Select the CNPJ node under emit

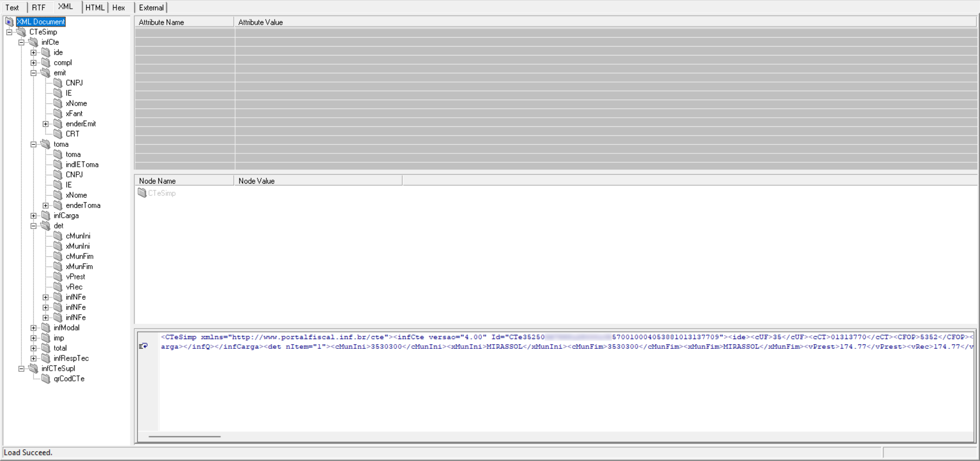(74, 83)
